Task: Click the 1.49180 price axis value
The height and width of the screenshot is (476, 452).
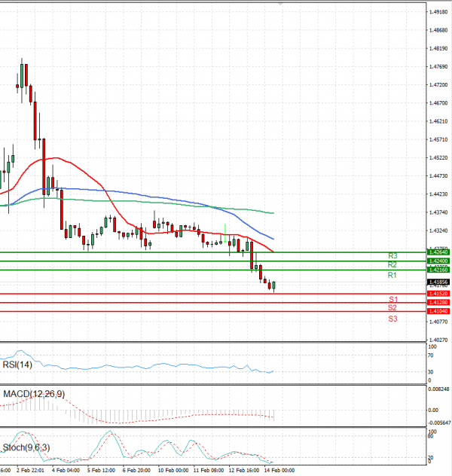Action: (x=438, y=12)
